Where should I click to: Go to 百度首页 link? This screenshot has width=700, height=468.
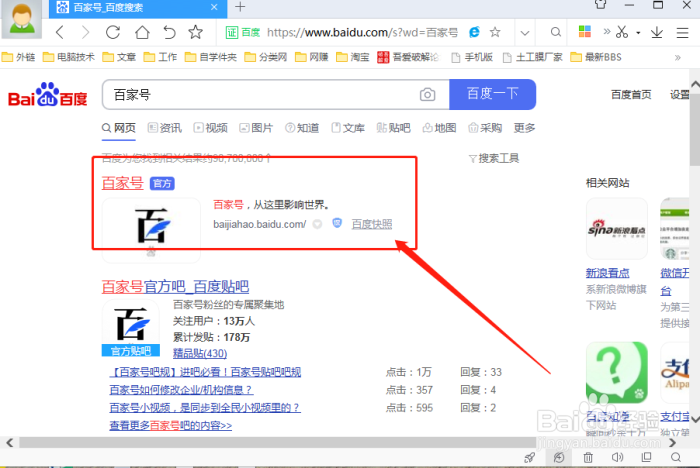coord(631,95)
